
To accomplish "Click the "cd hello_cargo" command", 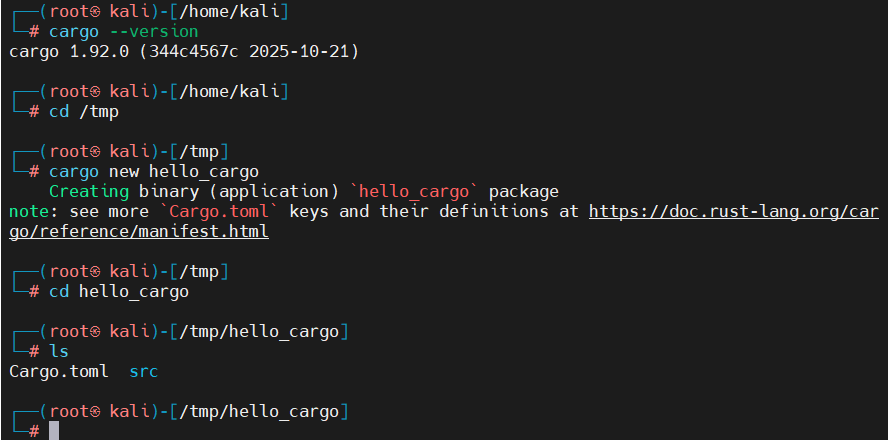I will tap(118, 291).
